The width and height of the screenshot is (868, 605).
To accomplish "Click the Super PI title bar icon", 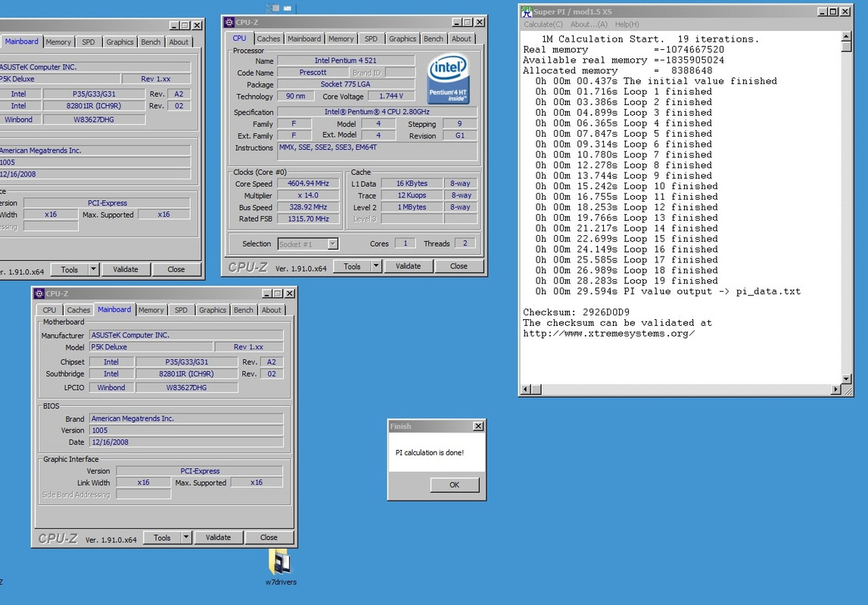I will pos(527,11).
